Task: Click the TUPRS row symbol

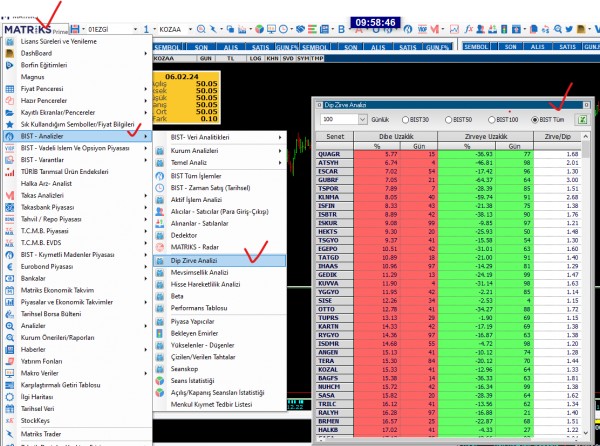Action: [328, 318]
